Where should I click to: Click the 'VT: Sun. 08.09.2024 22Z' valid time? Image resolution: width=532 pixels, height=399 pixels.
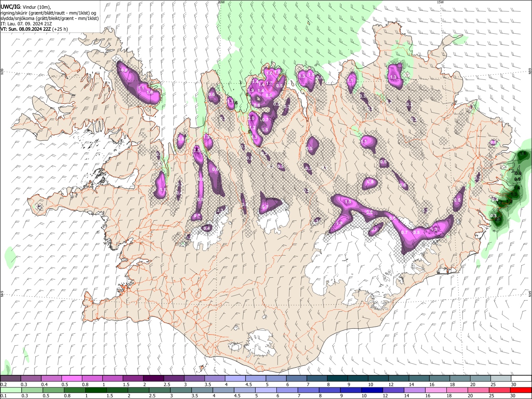26,29
